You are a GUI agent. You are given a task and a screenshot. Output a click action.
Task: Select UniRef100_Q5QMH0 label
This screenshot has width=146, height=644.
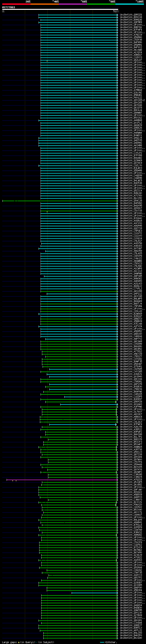[x=131, y=37]
